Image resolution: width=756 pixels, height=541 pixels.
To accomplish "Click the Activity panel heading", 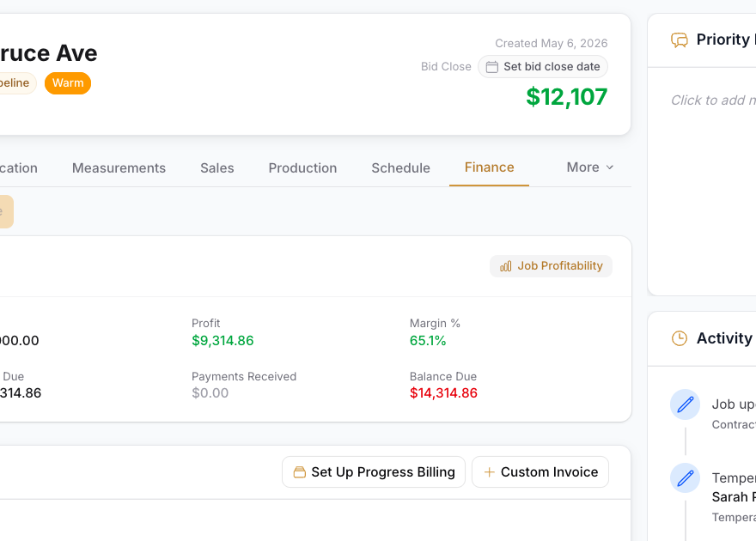I will point(724,338).
